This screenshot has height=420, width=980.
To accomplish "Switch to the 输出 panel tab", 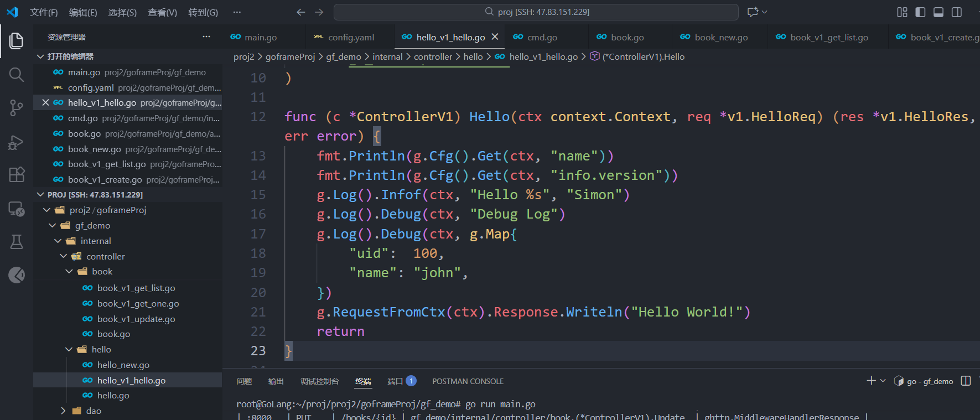I will click(x=276, y=381).
